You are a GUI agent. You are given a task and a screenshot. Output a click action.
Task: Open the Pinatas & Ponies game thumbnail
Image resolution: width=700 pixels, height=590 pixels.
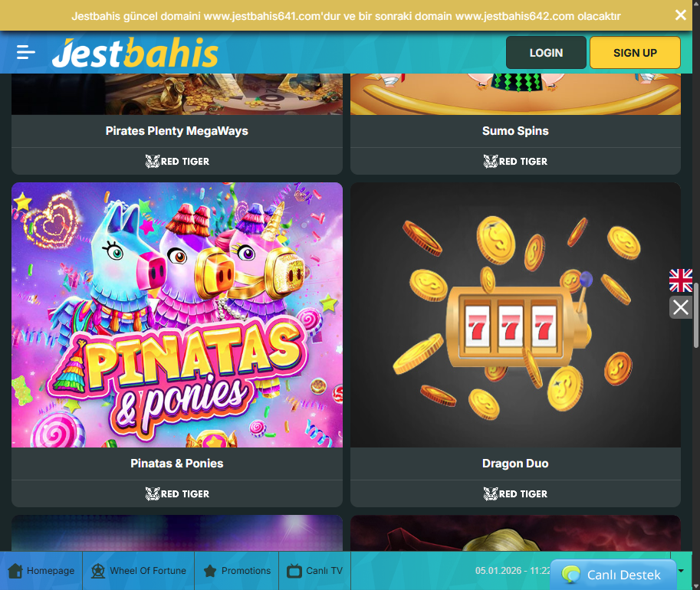(177, 315)
